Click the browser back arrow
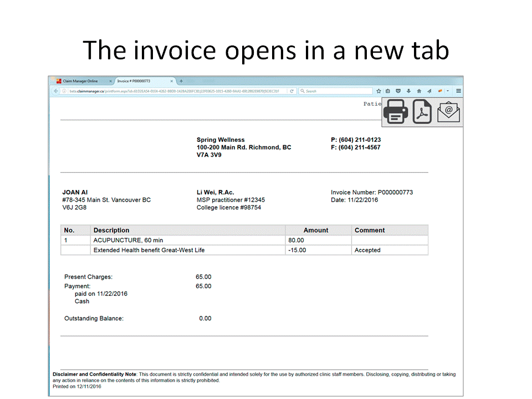 (56, 91)
